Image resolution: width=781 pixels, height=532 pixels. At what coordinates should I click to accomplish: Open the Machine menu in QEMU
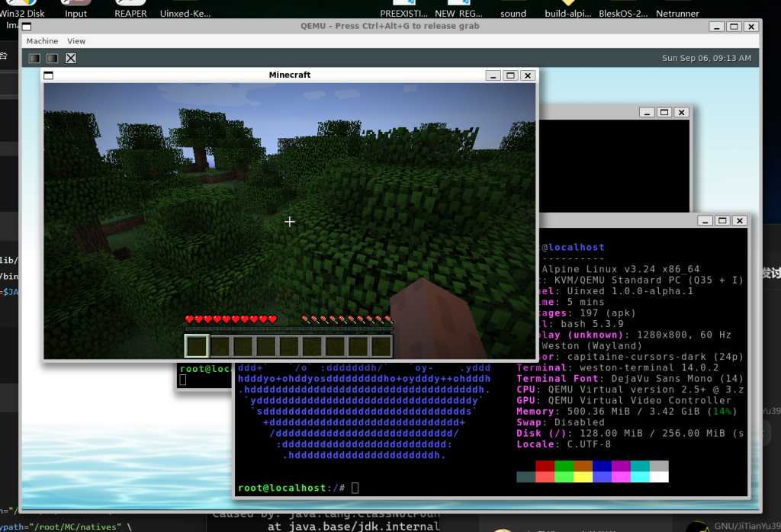click(42, 41)
